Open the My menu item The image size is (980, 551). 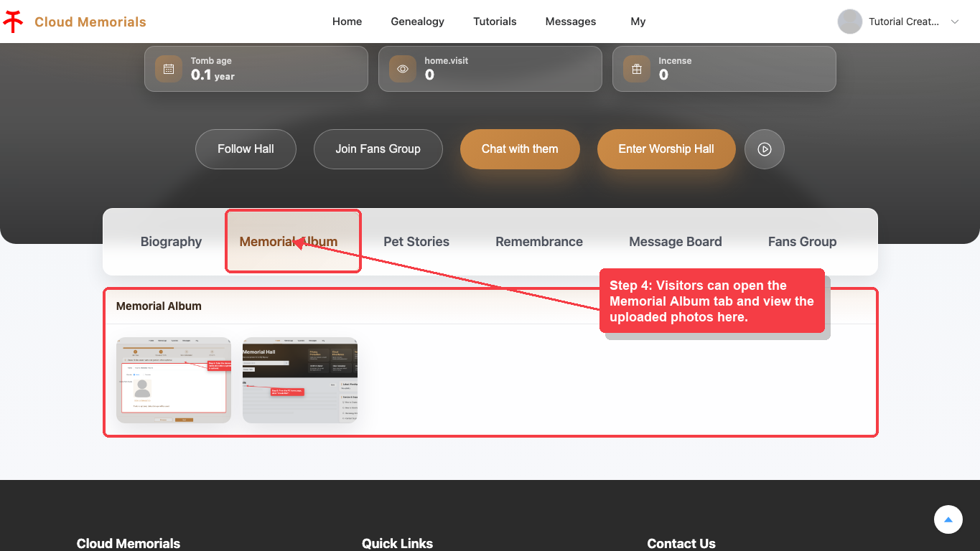(638, 22)
